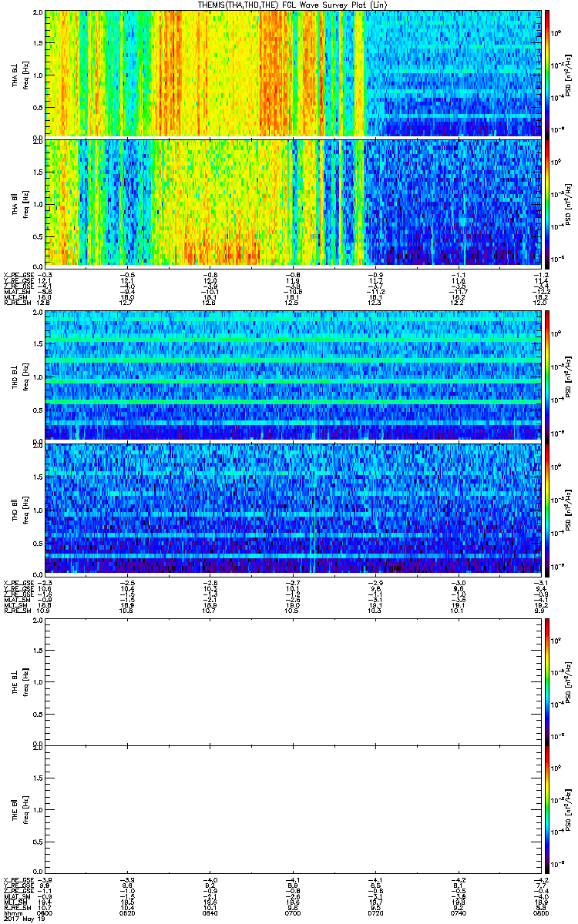Viewport: 578px width, 924px height.
Task: Click the 1.5 frequency tick on THE B-perpendicular panel
Action: click(38, 651)
